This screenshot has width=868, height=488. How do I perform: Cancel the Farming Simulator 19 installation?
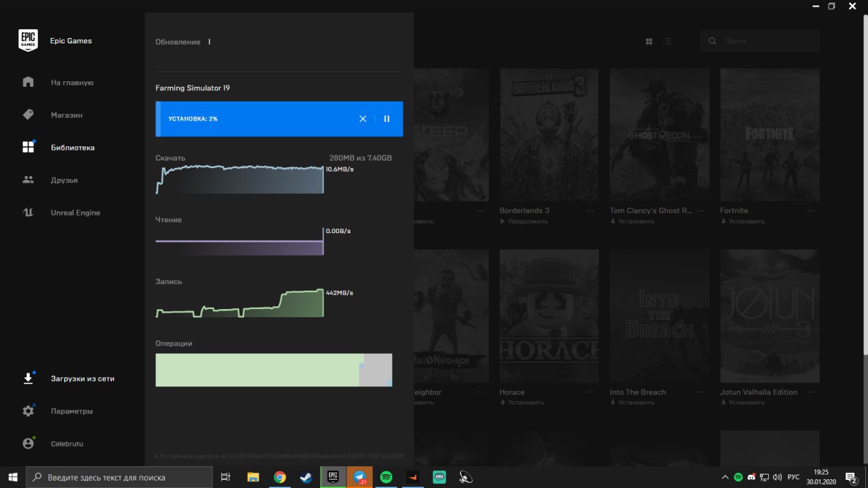(363, 119)
